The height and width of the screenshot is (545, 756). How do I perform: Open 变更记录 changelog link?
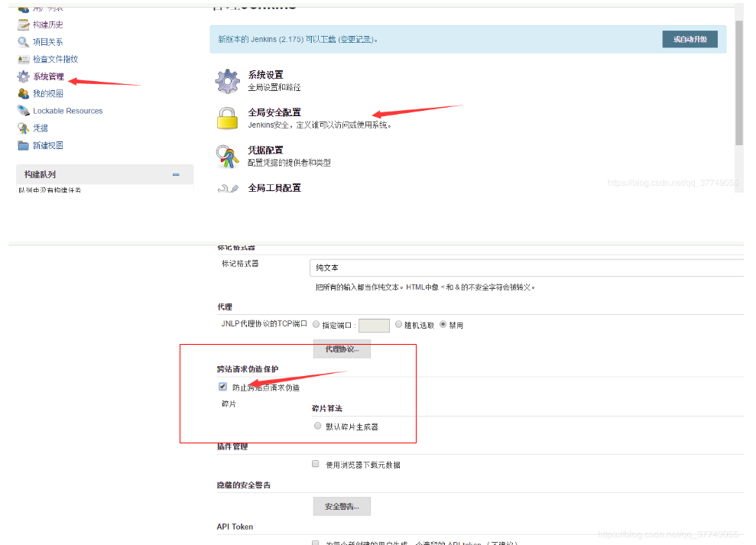(356, 39)
